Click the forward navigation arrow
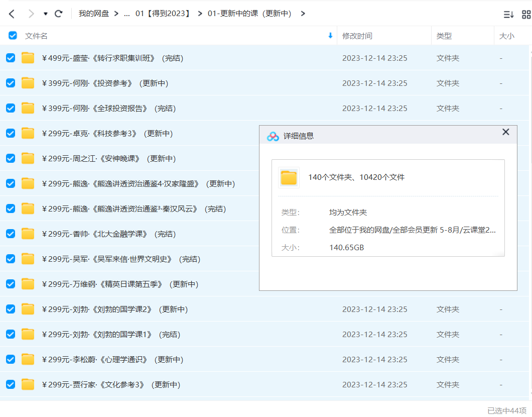 tap(31, 14)
